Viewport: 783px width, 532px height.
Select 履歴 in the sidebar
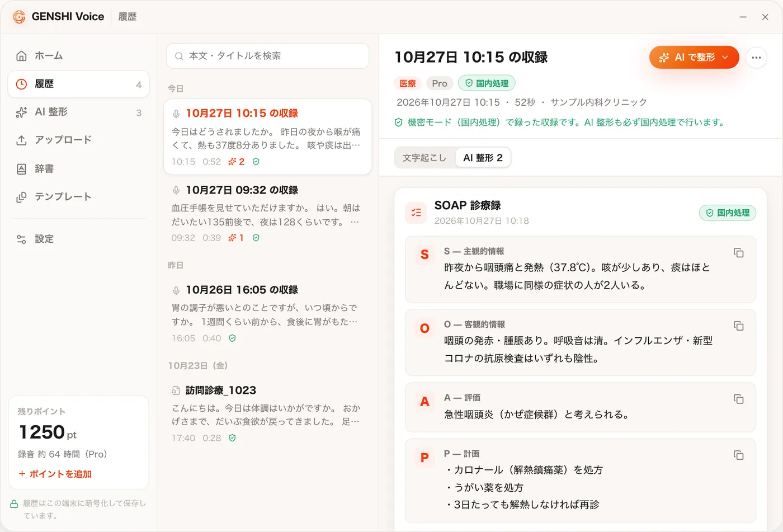pos(78,84)
